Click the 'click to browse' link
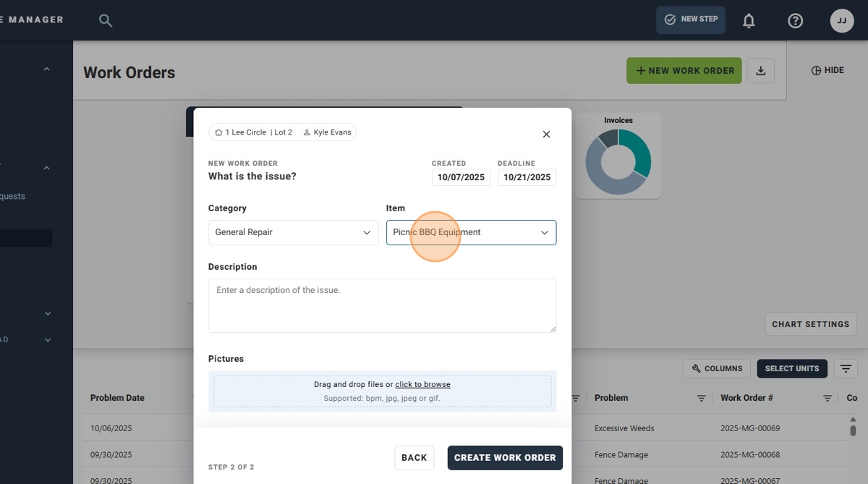This screenshot has width=868, height=484. point(422,384)
